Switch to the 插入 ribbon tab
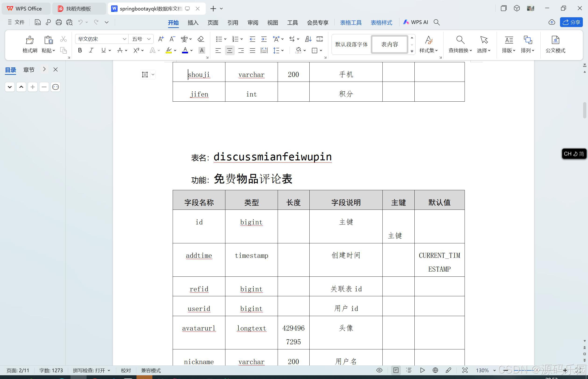 click(193, 22)
